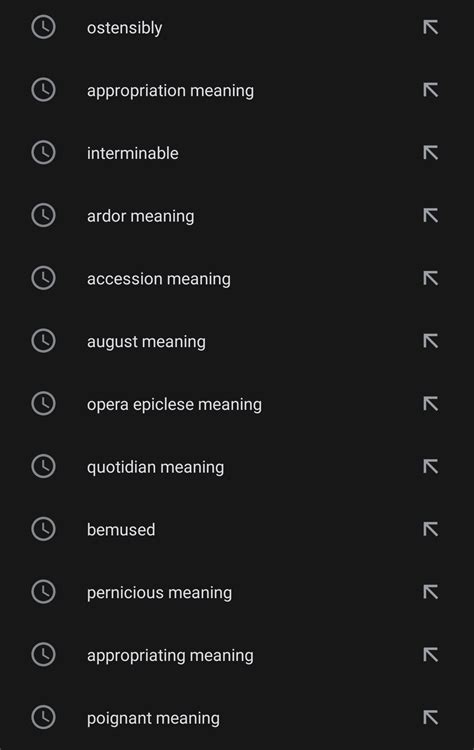
Task: Tap fill-query arrow for ardor meaning
Action: (430, 215)
